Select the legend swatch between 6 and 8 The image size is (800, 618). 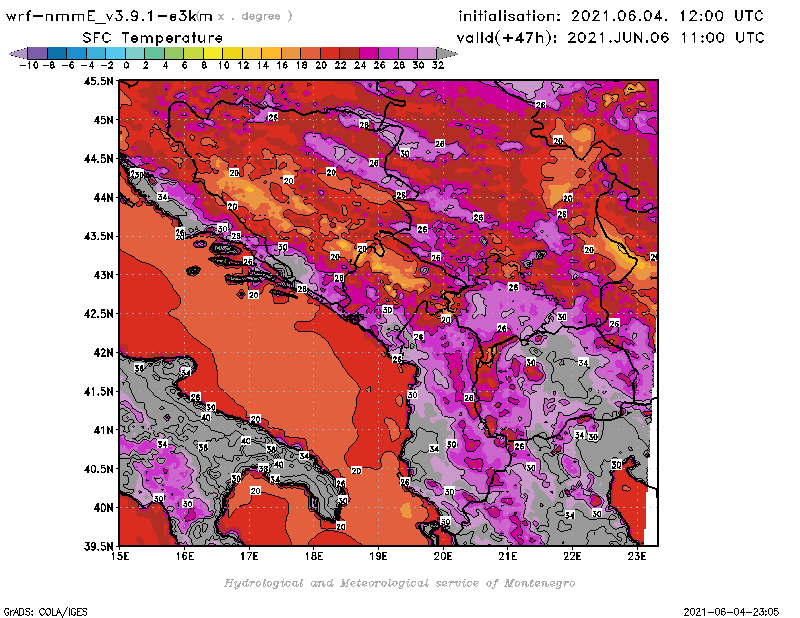pyautogui.click(x=193, y=53)
